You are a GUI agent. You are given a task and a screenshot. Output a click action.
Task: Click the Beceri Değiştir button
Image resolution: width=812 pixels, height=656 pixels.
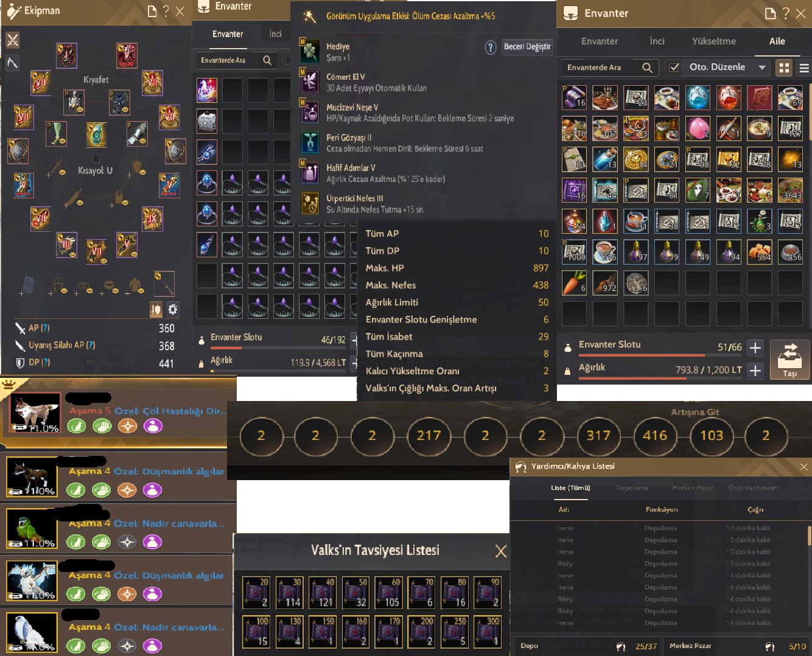[x=527, y=47]
